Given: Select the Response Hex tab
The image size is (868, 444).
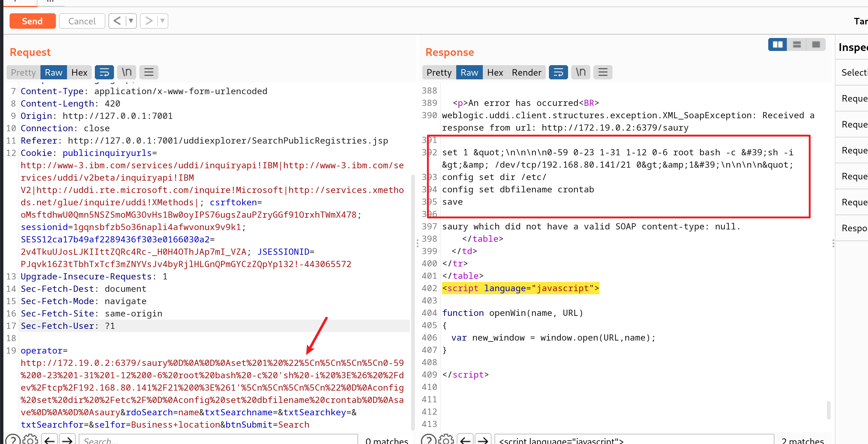Looking at the screenshot, I should [x=495, y=73].
